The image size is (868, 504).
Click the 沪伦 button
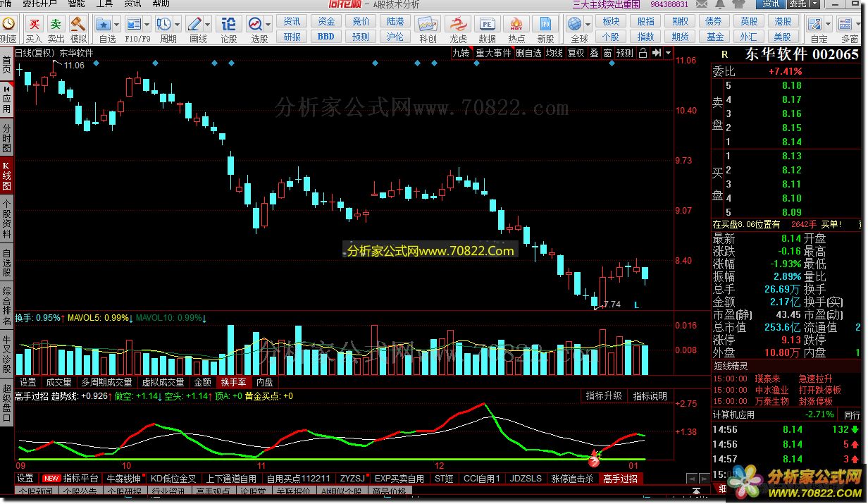point(395,37)
